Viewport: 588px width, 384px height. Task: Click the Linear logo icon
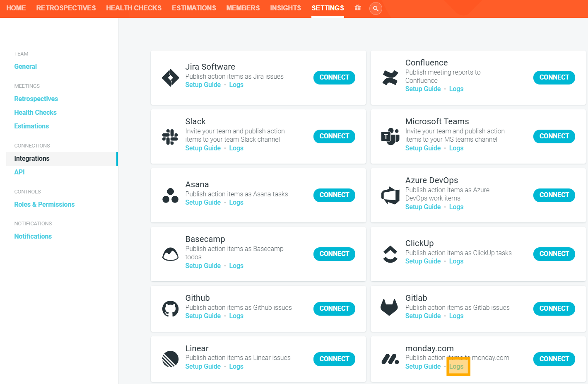[x=170, y=359]
